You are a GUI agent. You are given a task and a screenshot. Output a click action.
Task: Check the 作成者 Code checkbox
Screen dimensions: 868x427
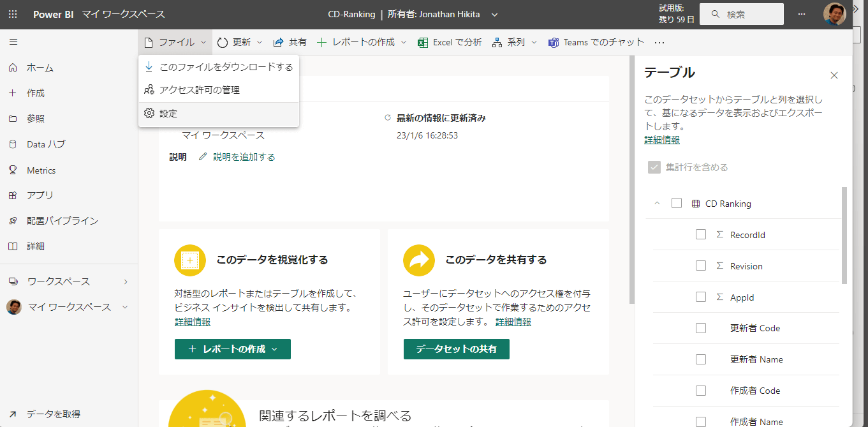click(x=701, y=391)
